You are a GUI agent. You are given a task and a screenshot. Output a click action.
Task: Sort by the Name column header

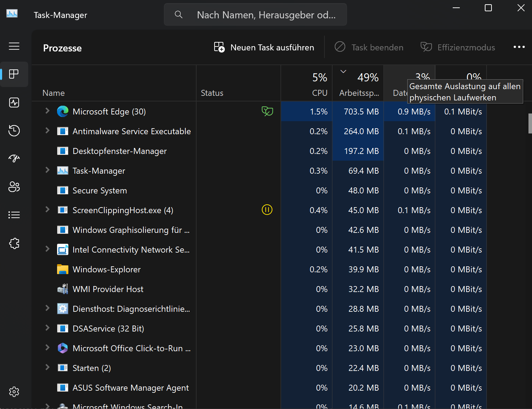tap(114, 83)
